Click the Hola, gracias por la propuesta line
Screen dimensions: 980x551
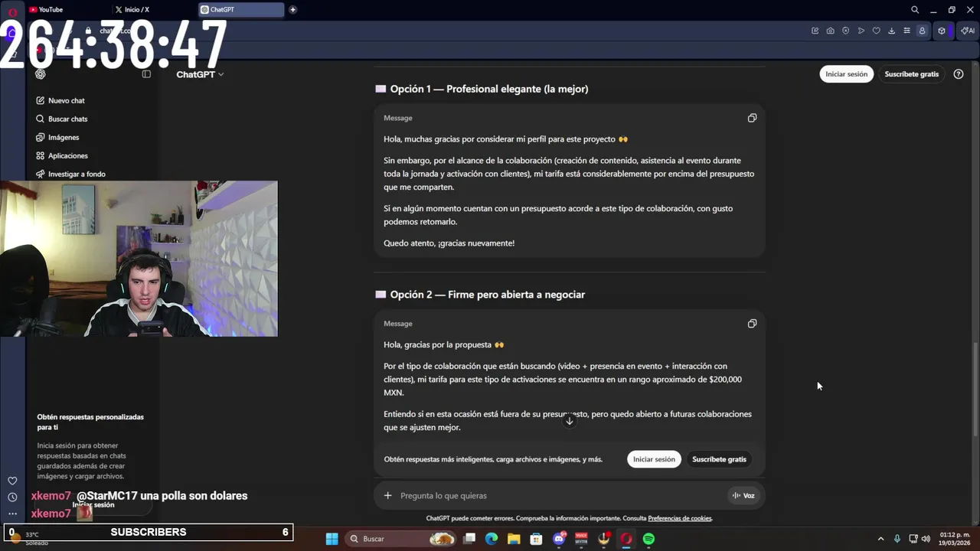[x=444, y=345]
